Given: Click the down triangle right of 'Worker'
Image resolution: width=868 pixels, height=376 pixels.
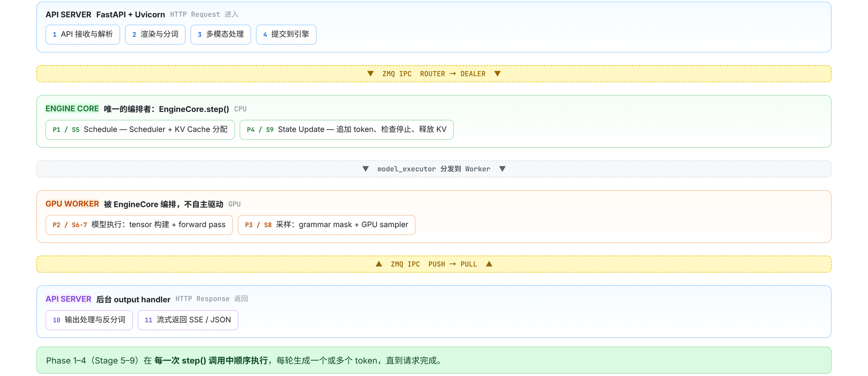Looking at the screenshot, I should click(x=502, y=169).
